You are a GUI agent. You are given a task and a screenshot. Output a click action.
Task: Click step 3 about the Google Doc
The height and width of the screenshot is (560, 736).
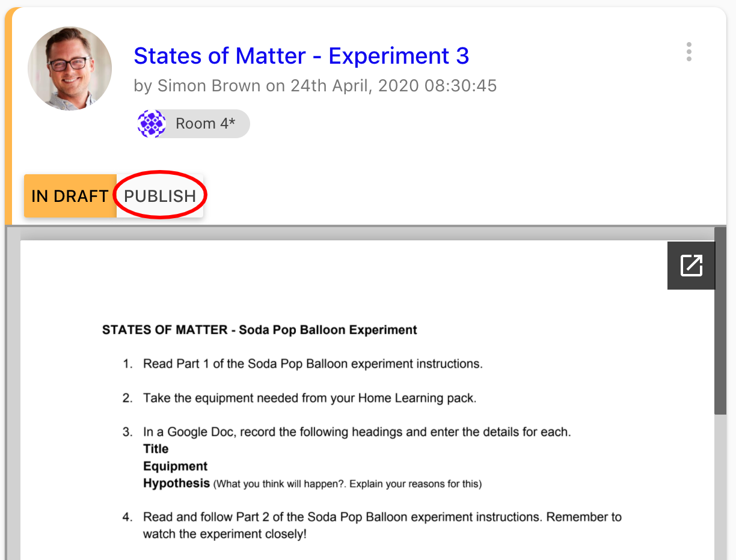click(x=356, y=432)
